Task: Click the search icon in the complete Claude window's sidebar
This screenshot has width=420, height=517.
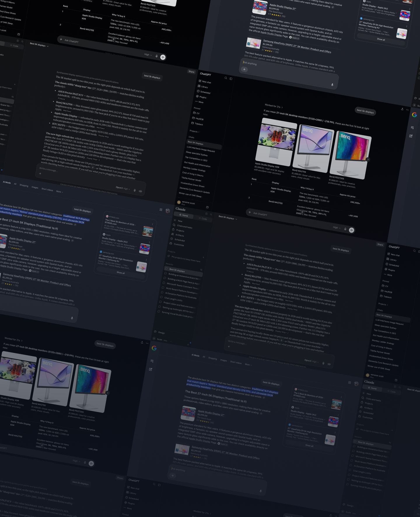Action: pyautogui.click(x=211, y=214)
